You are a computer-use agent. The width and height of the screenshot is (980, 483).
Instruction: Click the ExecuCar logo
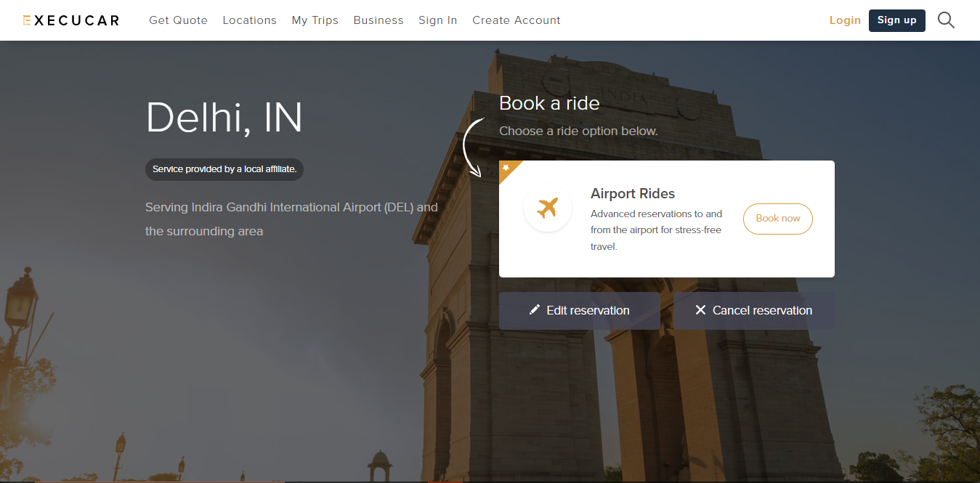tap(71, 20)
